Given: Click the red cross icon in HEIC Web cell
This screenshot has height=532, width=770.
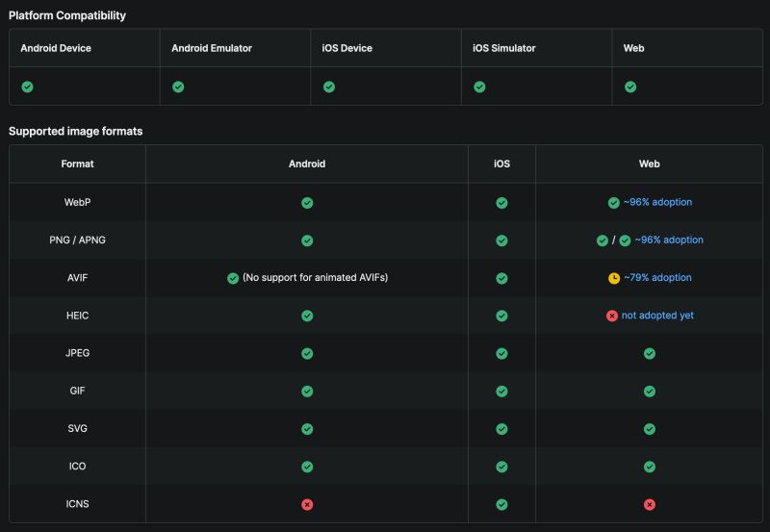Looking at the screenshot, I should pyautogui.click(x=612, y=316).
